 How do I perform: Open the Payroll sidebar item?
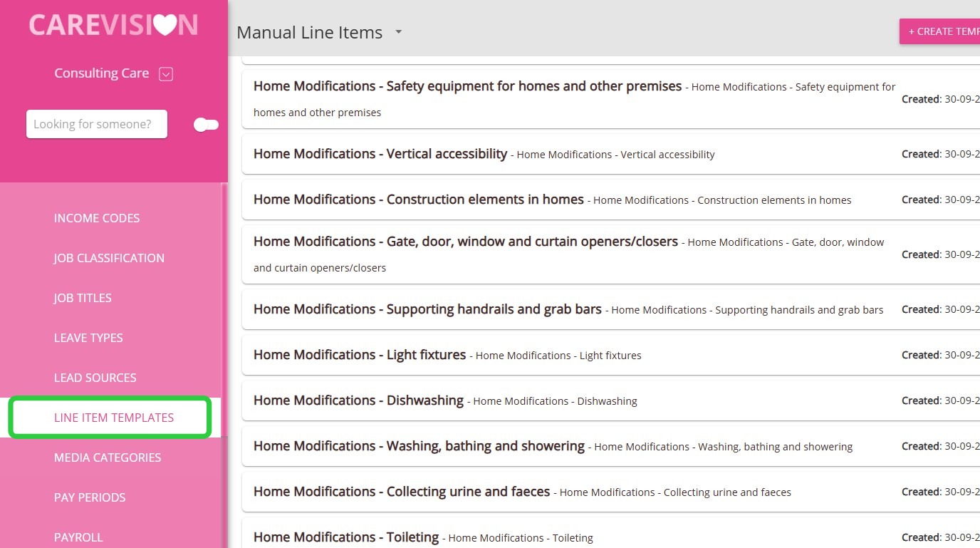coord(78,537)
